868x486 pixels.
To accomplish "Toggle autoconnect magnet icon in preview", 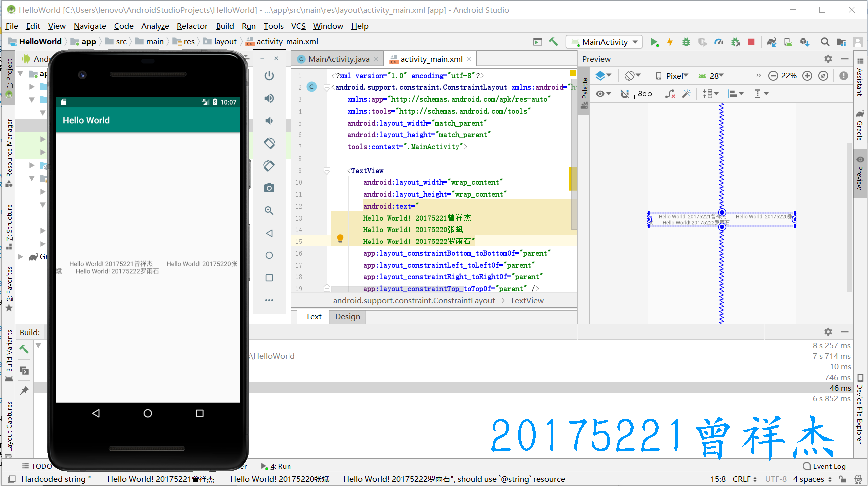I will [625, 94].
